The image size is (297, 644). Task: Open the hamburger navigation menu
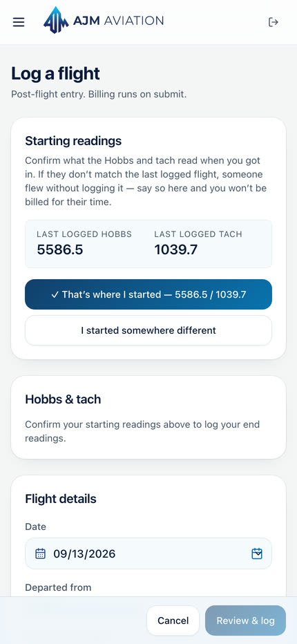click(19, 22)
